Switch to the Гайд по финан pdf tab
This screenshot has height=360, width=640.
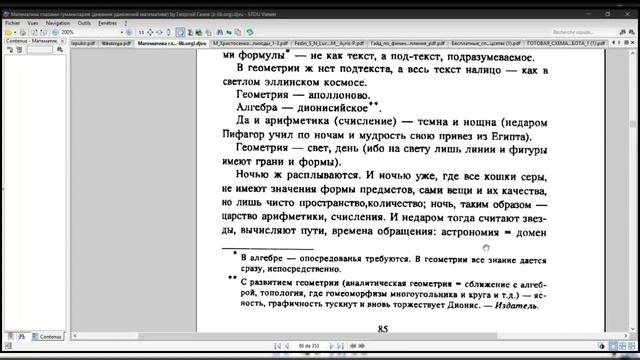pyautogui.click(x=407, y=43)
